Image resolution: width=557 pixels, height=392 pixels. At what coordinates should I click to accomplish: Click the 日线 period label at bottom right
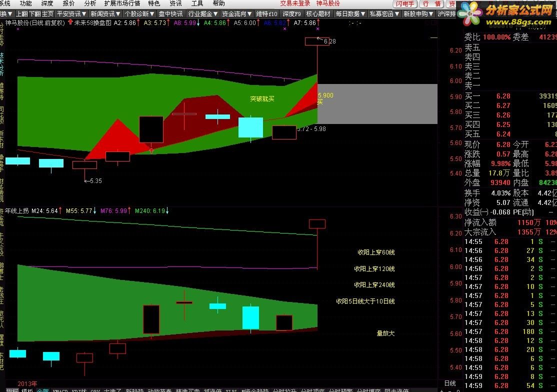[450, 383]
